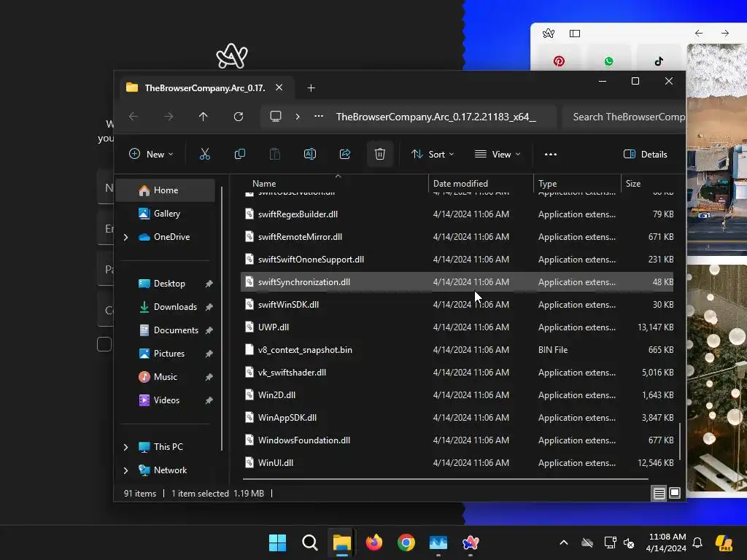This screenshot has height=560, width=747.
Task: Click the PC monitor icon in address bar
Action: point(275,117)
